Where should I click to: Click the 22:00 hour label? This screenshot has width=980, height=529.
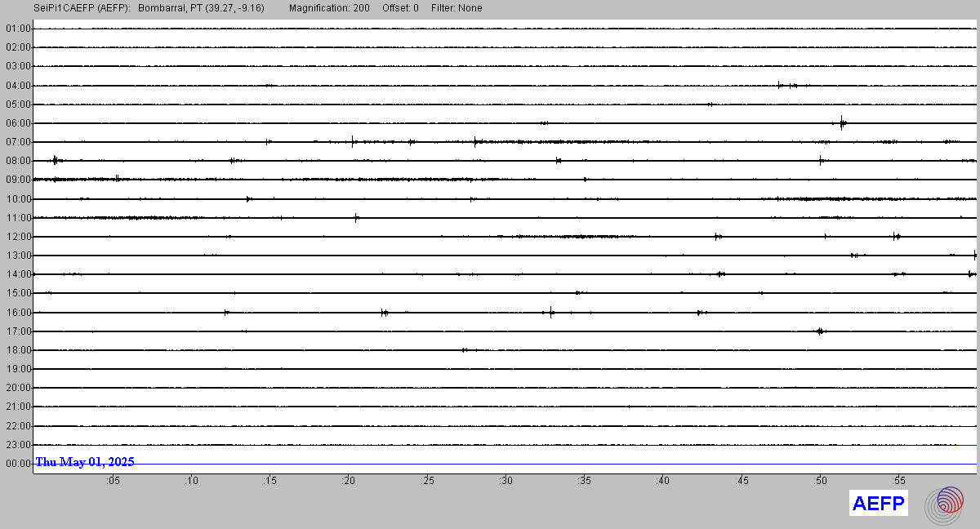point(18,426)
